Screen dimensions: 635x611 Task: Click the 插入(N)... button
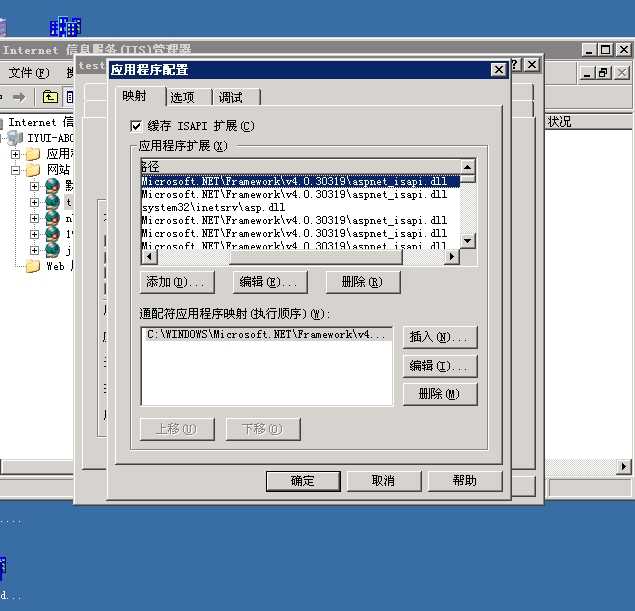(440, 337)
